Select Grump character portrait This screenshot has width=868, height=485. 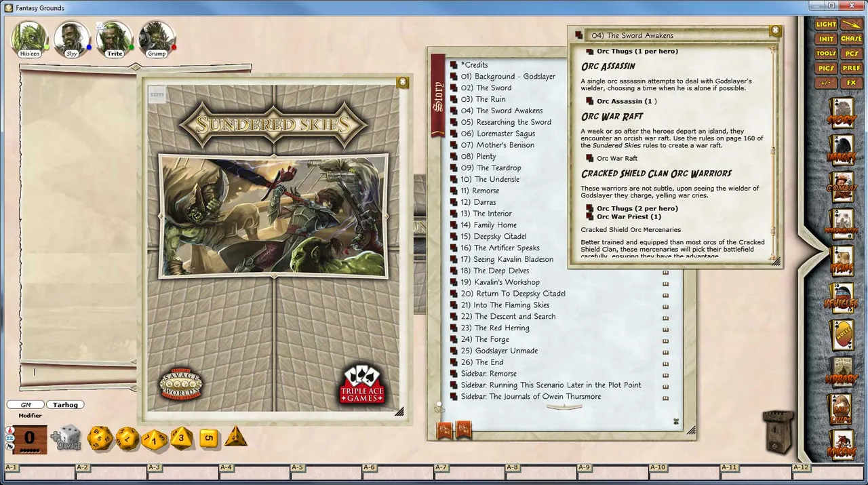point(157,39)
